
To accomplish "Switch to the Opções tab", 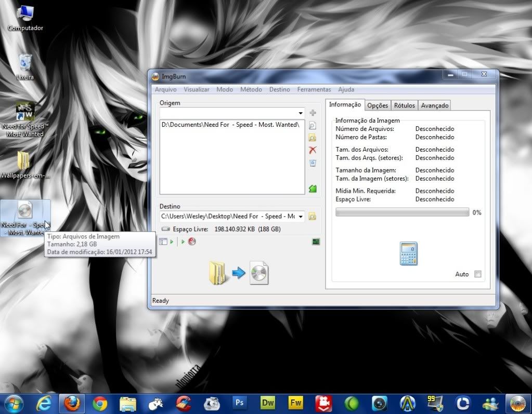I will point(378,105).
